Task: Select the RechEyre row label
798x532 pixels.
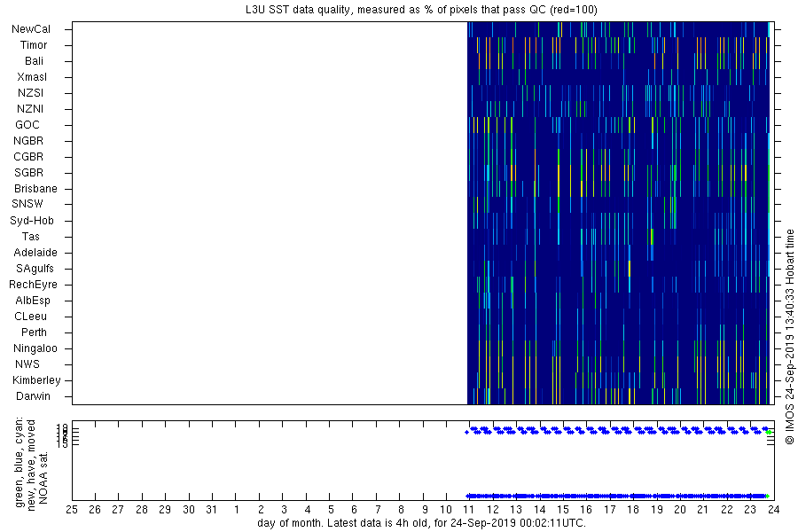Action: pyautogui.click(x=33, y=284)
